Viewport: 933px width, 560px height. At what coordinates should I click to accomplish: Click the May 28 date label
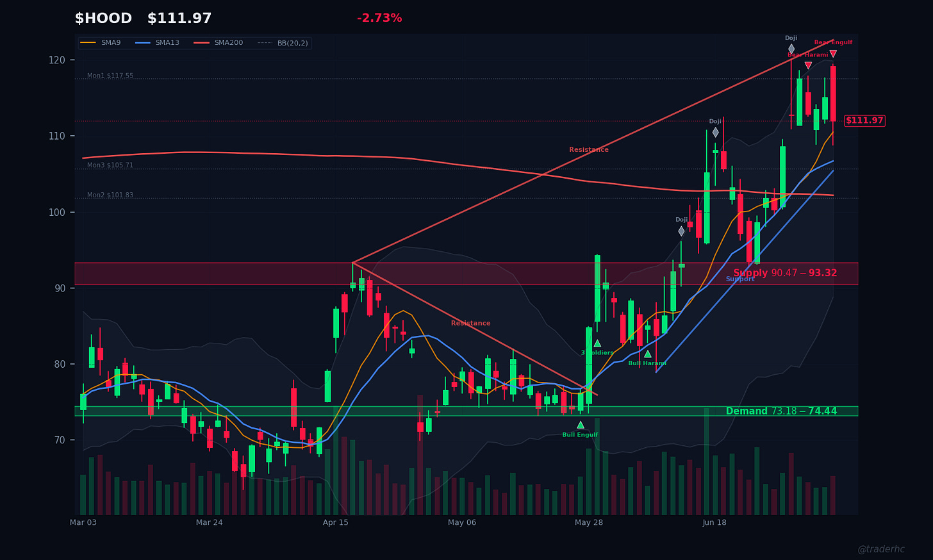tap(589, 523)
